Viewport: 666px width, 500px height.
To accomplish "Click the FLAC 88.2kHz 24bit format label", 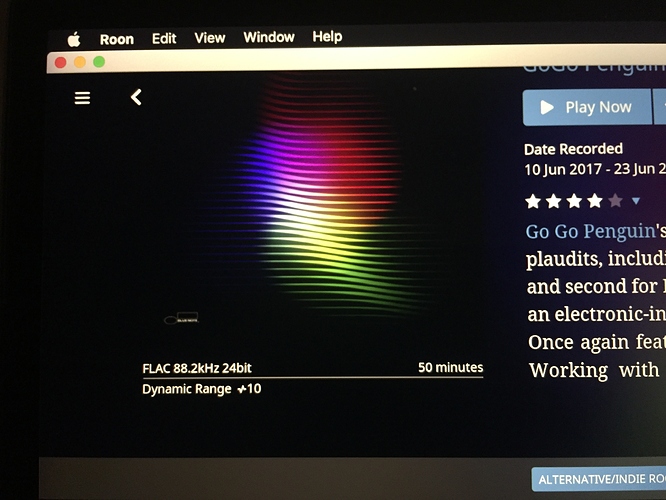I will click(x=197, y=368).
